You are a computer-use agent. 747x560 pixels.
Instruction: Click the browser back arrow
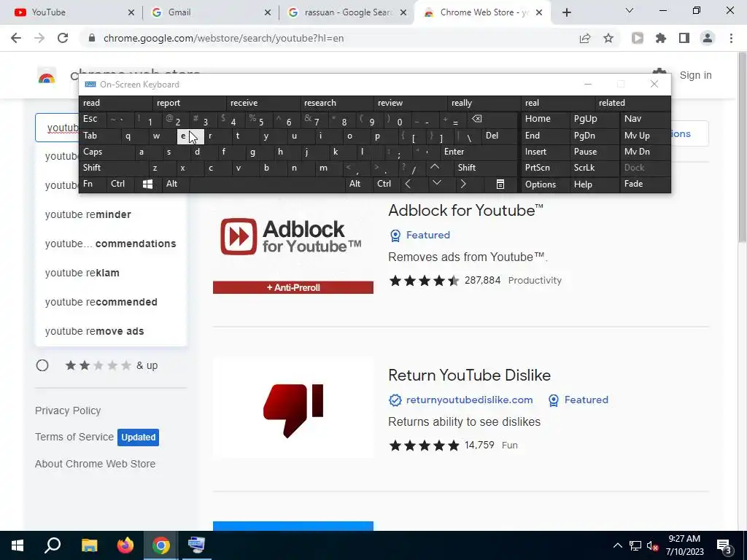coord(16,38)
